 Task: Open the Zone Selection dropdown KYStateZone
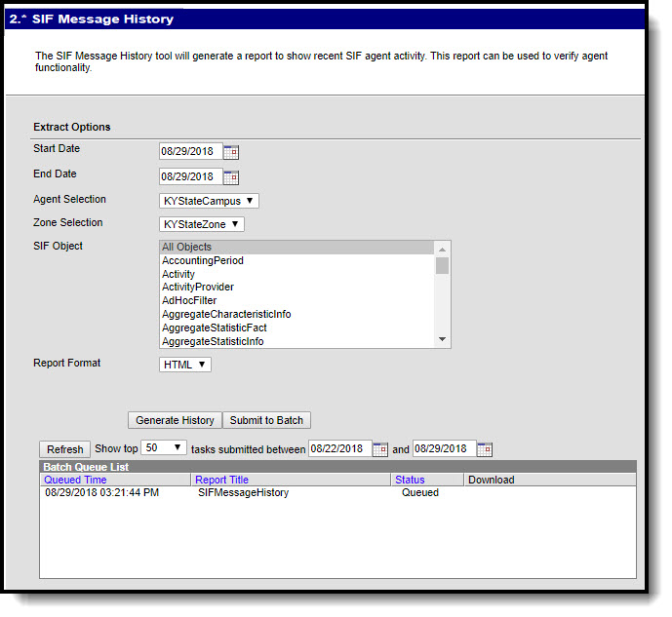(202, 224)
